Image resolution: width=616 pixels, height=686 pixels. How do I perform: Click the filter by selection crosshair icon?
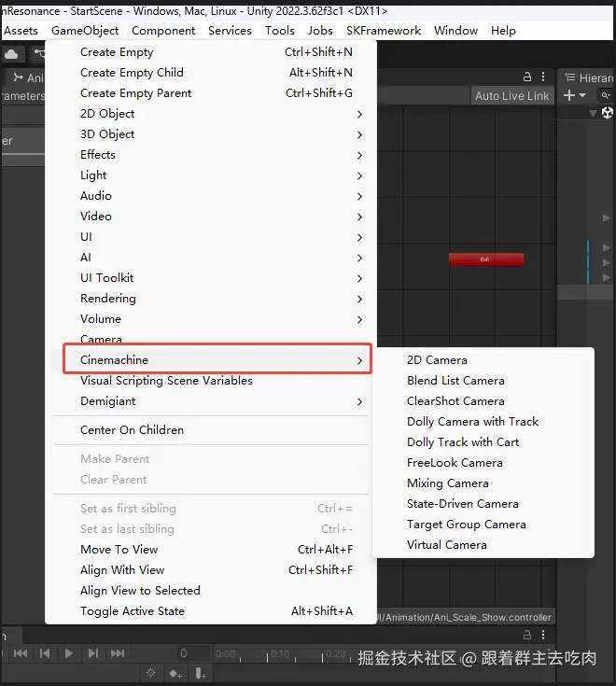[150, 673]
